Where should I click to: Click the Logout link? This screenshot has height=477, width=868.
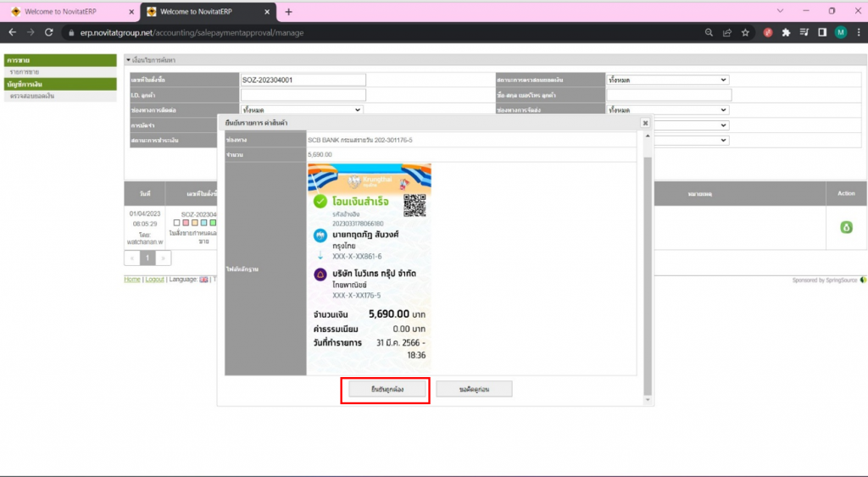154,280
